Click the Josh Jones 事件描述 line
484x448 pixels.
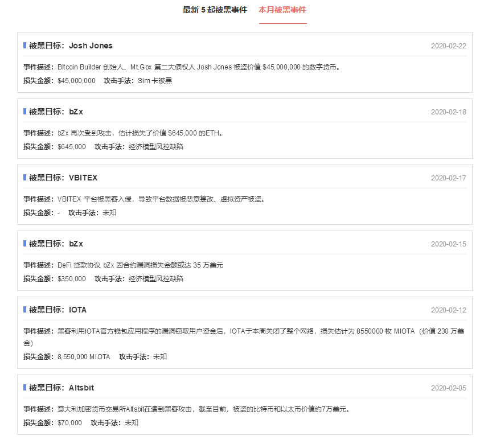182,67
